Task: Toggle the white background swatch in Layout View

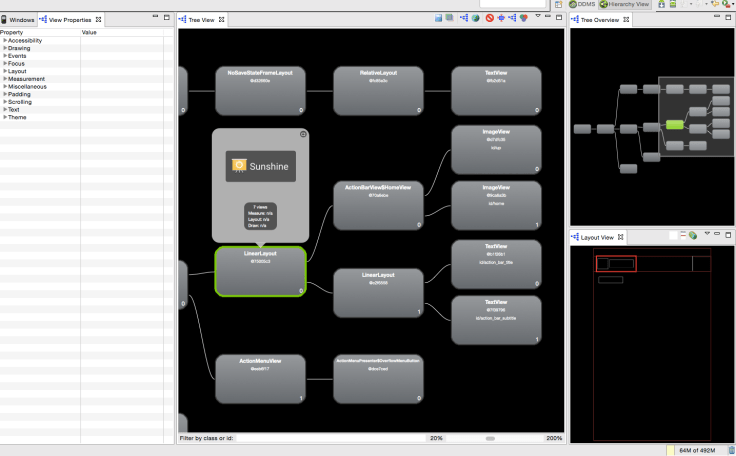Action: point(671,236)
